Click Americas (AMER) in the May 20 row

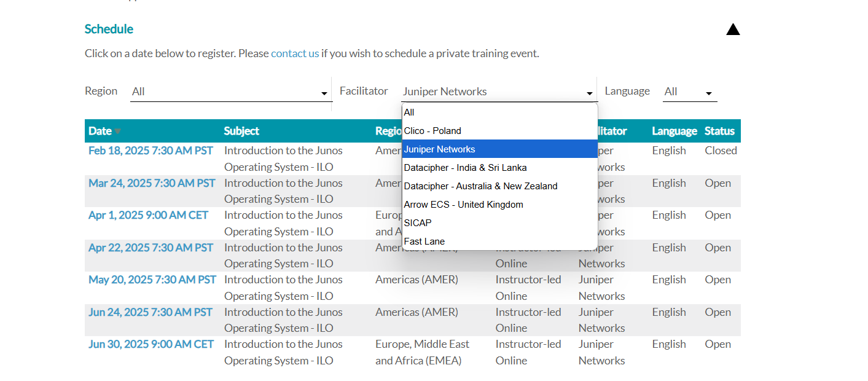pos(416,280)
